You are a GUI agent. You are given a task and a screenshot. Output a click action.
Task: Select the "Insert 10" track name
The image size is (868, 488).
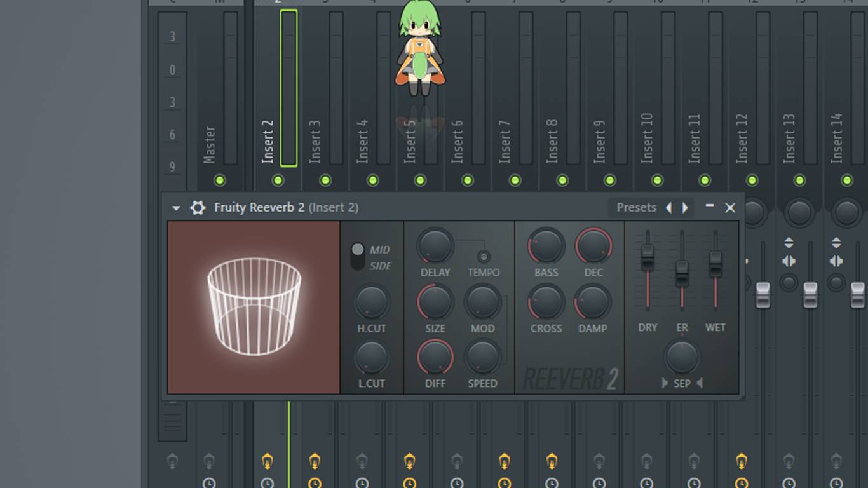[647, 138]
